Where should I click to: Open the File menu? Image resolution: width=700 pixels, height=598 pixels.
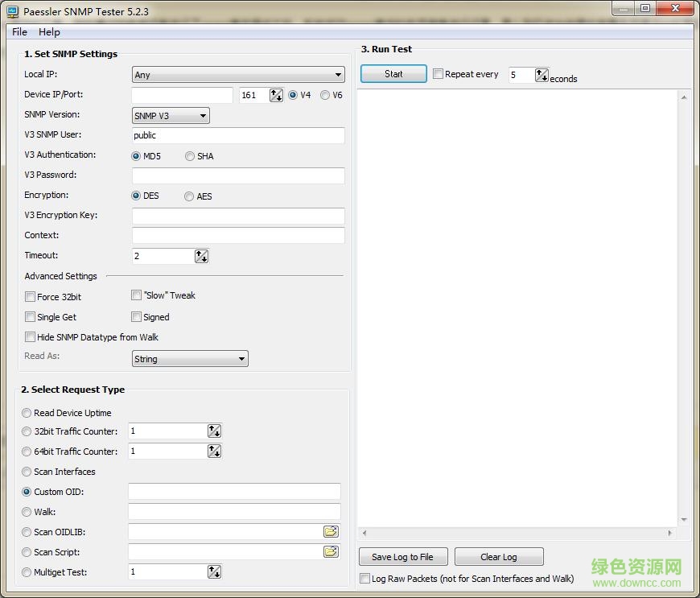(19, 31)
